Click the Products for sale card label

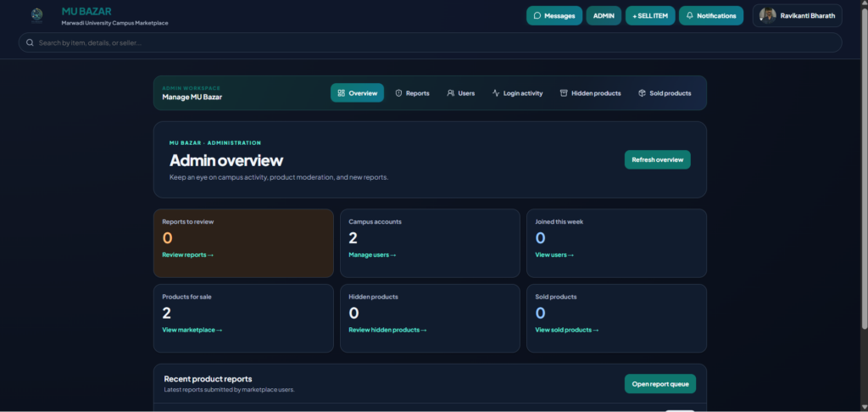(186, 297)
